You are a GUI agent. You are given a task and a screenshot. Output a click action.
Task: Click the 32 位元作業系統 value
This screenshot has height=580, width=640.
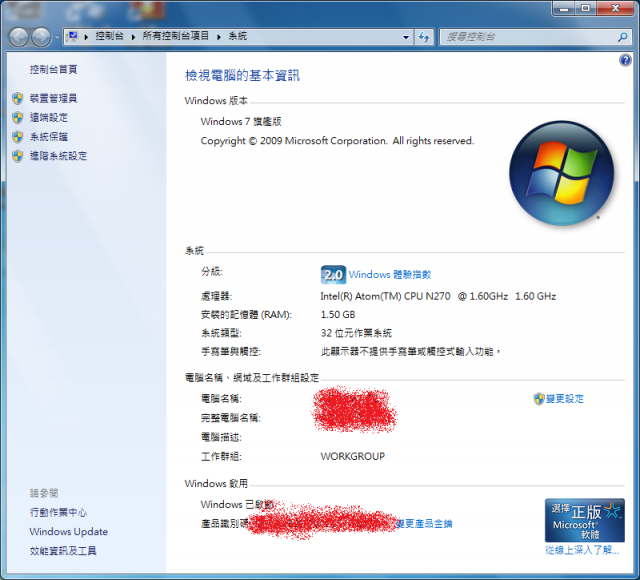pos(356,333)
